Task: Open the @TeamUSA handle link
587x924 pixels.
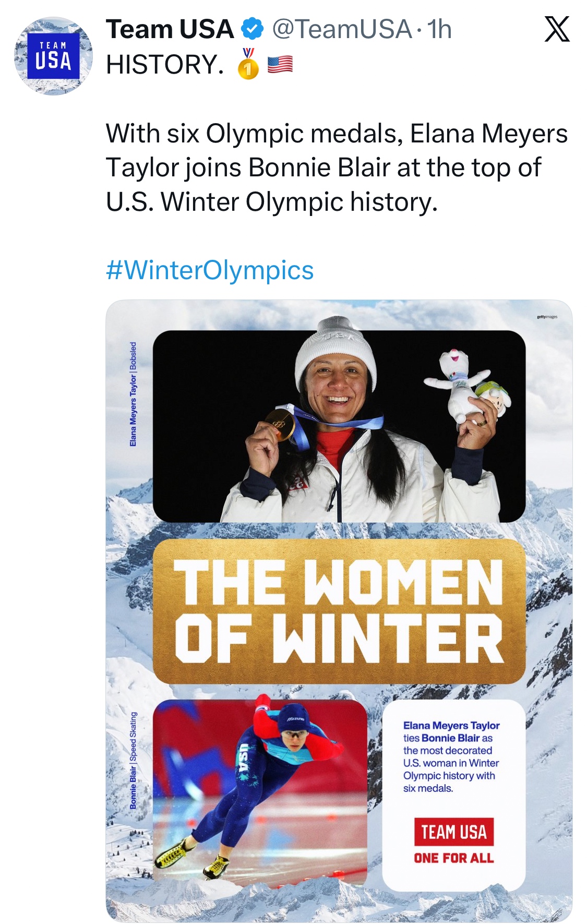Action: (x=342, y=29)
